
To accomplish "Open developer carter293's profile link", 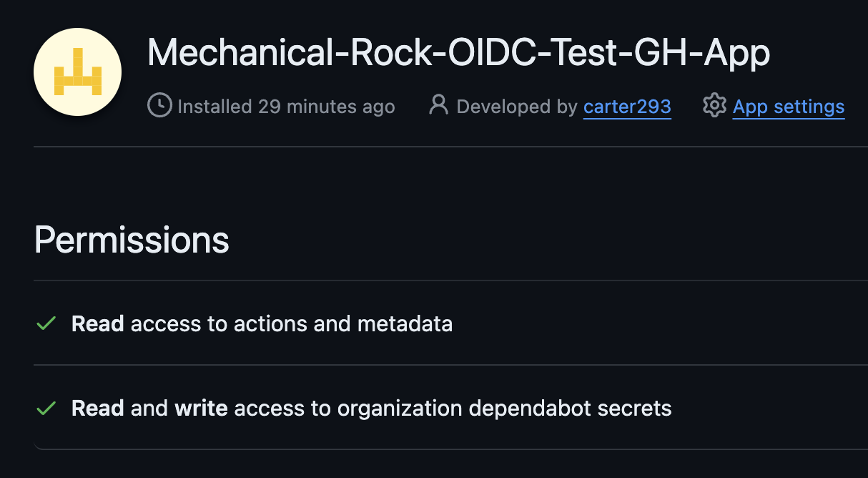I will coord(627,107).
